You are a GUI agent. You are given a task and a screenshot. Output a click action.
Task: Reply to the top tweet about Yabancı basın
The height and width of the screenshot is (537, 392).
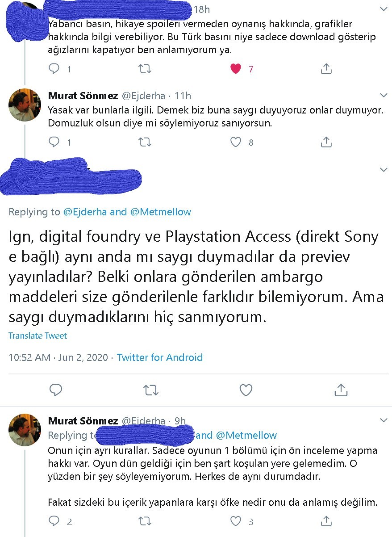pyautogui.click(x=54, y=69)
